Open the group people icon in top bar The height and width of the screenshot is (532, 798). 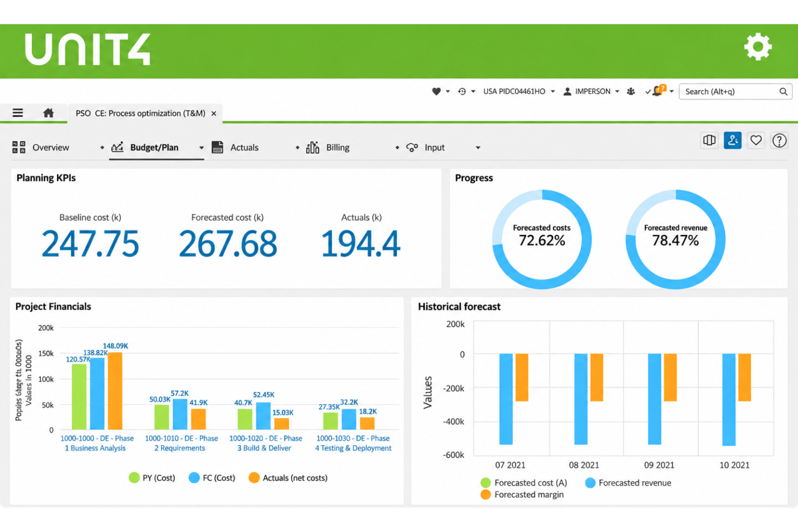tap(631, 92)
